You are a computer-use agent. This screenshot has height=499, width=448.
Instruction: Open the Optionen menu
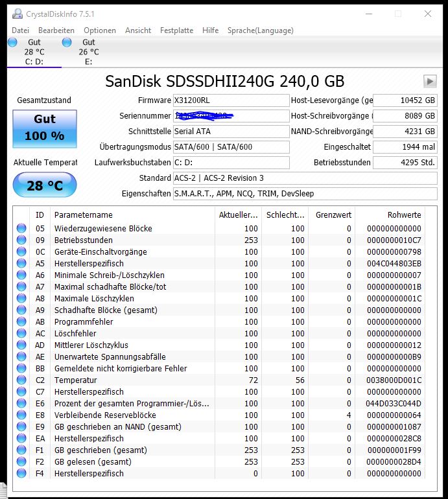click(100, 30)
